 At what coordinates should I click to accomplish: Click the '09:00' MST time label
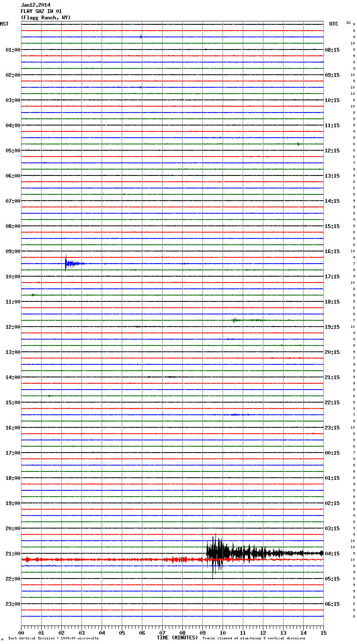pos(13,251)
